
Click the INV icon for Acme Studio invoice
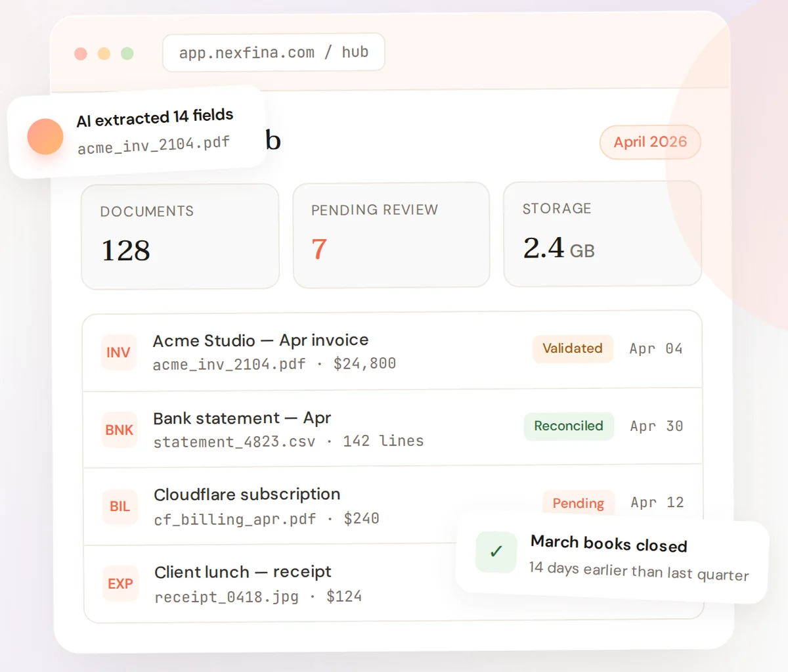[x=118, y=352]
